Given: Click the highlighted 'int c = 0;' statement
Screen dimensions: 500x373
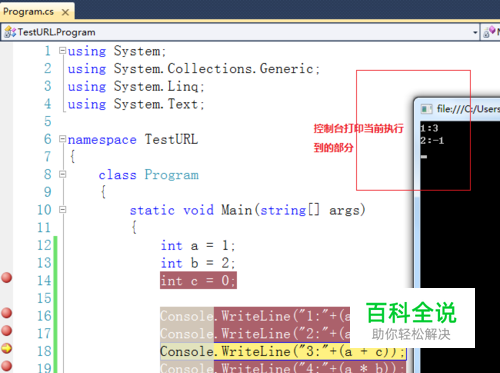Looking at the screenshot, I should pyautogui.click(x=198, y=280).
